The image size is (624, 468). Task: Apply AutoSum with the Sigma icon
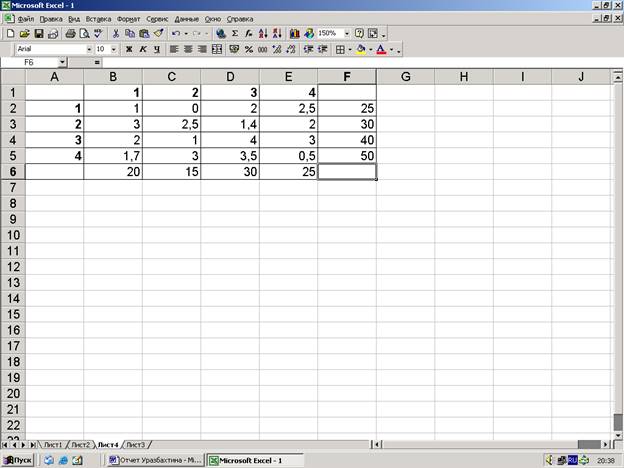click(x=235, y=34)
